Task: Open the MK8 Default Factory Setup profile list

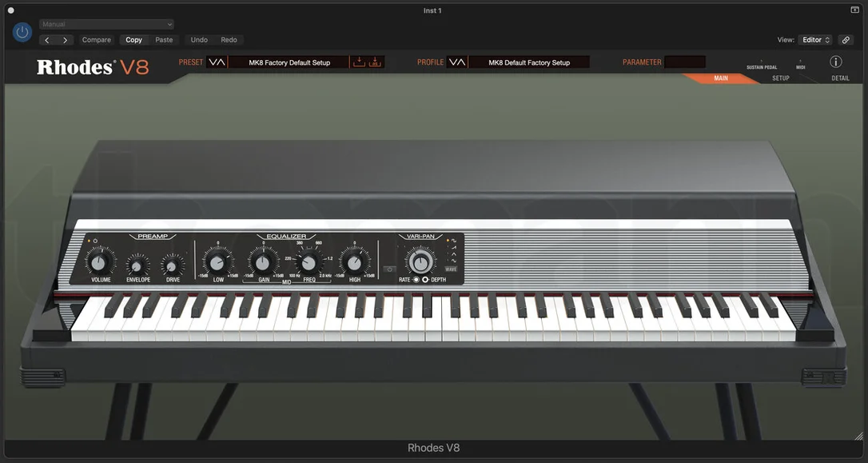Action: pos(529,62)
